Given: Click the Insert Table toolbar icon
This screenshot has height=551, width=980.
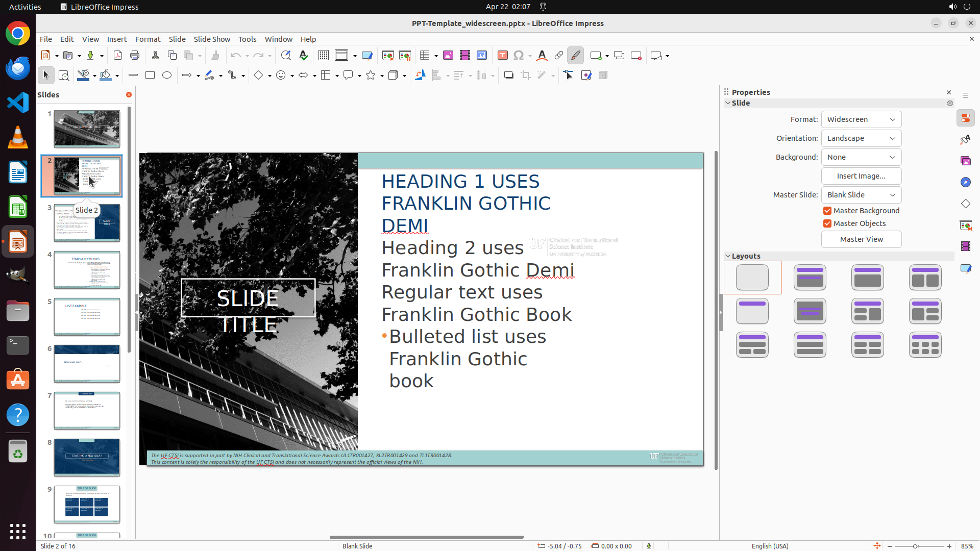Looking at the screenshot, I should (x=425, y=56).
